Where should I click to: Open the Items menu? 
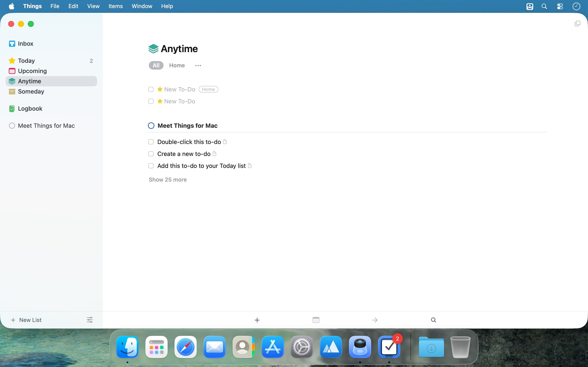116,6
